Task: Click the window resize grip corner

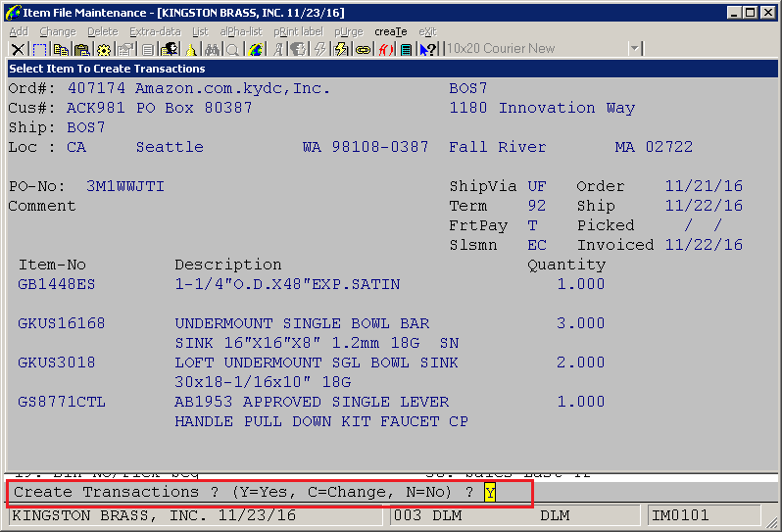Action: click(772, 521)
